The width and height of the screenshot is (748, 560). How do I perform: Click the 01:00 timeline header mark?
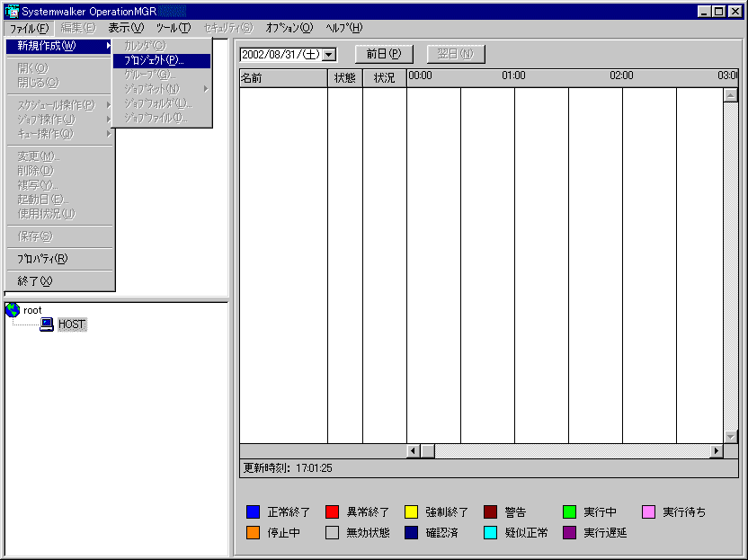pos(513,76)
